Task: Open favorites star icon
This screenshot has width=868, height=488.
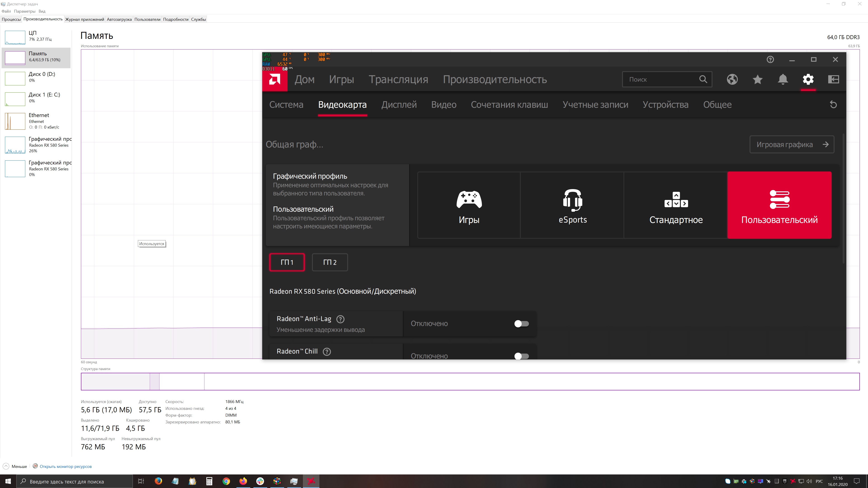Action: point(757,80)
